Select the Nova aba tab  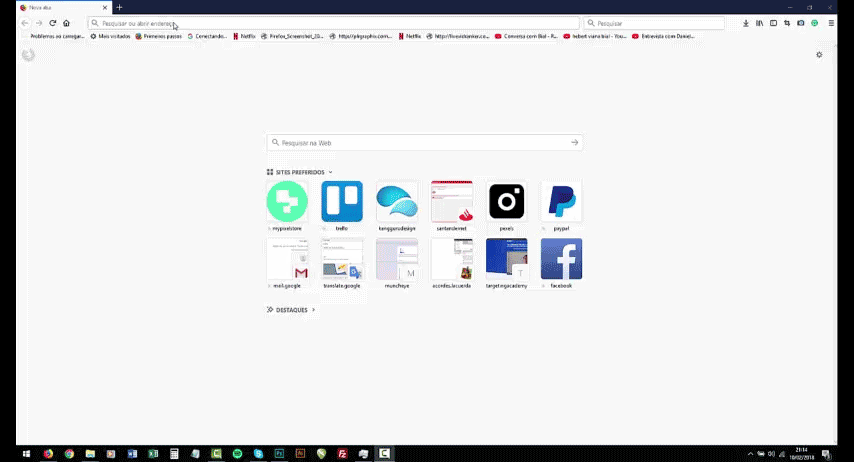64,8
